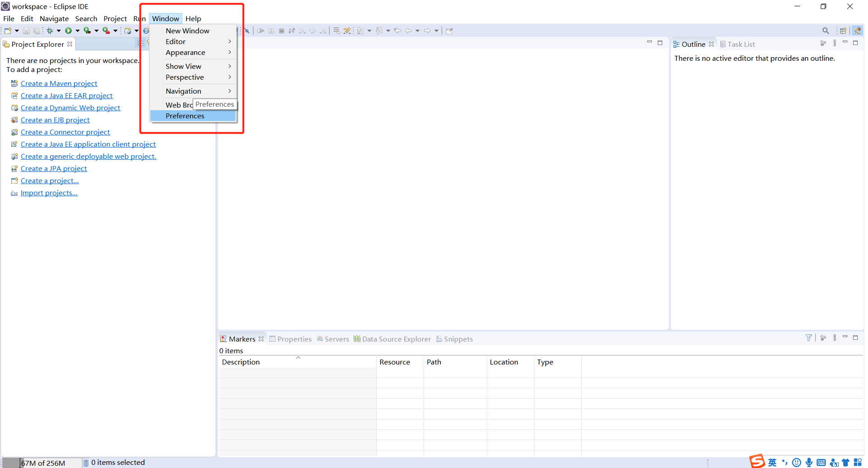Click the Step Into toolbar icon
The width and height of the screenshot is (868, 468).
[x=302, y=31]
